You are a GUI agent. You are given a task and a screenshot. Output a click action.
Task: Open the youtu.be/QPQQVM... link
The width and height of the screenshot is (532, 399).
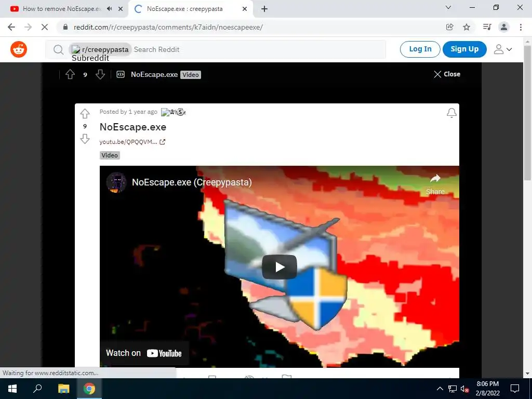pyautogui.click(x=128, y=142)
